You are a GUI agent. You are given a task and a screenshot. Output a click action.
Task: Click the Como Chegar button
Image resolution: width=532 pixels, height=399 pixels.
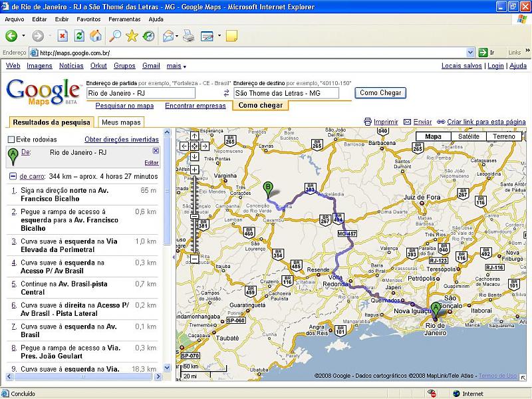(380, 92)
